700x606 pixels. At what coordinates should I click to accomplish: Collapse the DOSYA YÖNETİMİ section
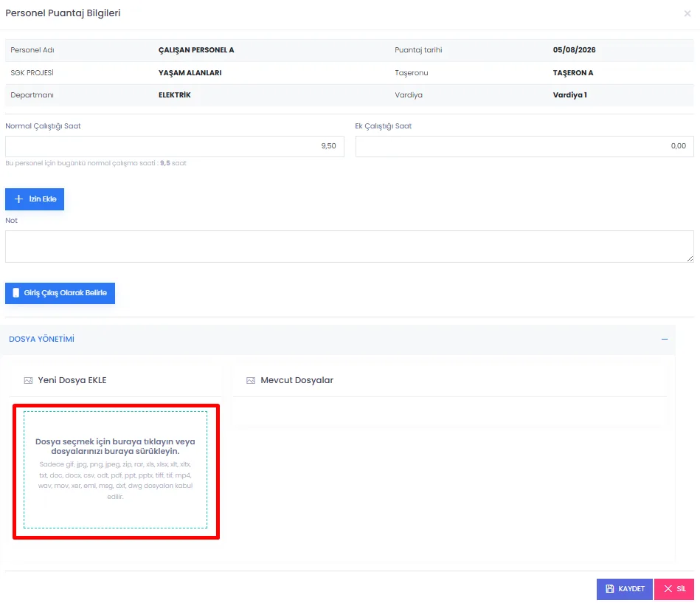[x=665, y=340]
